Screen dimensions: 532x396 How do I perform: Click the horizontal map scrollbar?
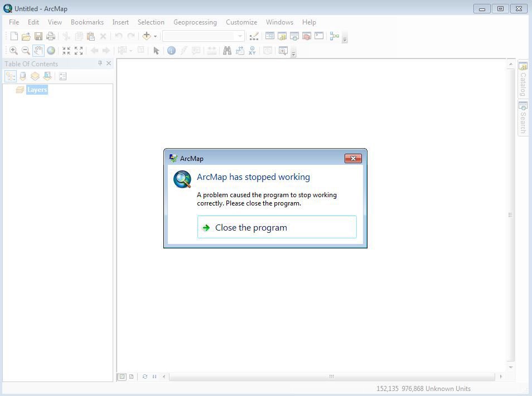pyautogui.click(x=331, y=377)
